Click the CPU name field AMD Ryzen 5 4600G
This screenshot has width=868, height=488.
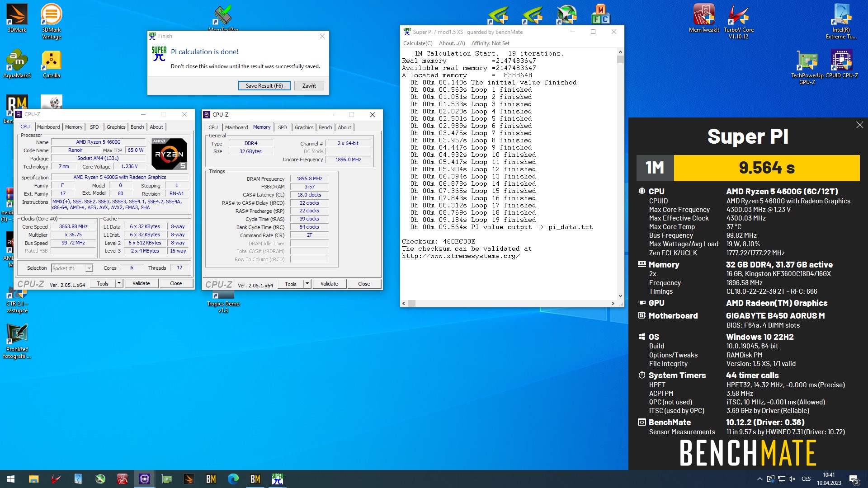pyautogui.click(x=98, y=142)
